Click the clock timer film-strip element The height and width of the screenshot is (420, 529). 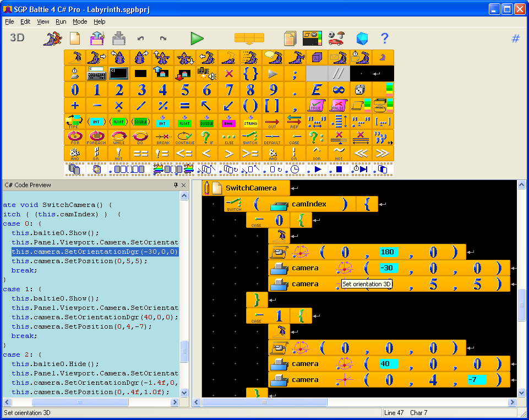click(295, 170)
